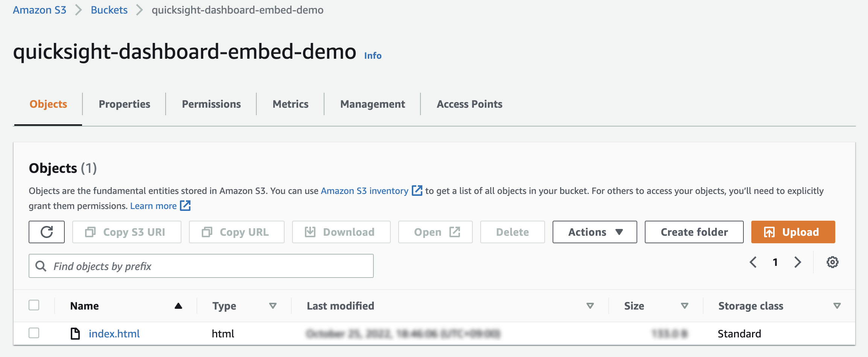Click the Delete button
Screen dimensions: 868x357
[x=513, y=232]
